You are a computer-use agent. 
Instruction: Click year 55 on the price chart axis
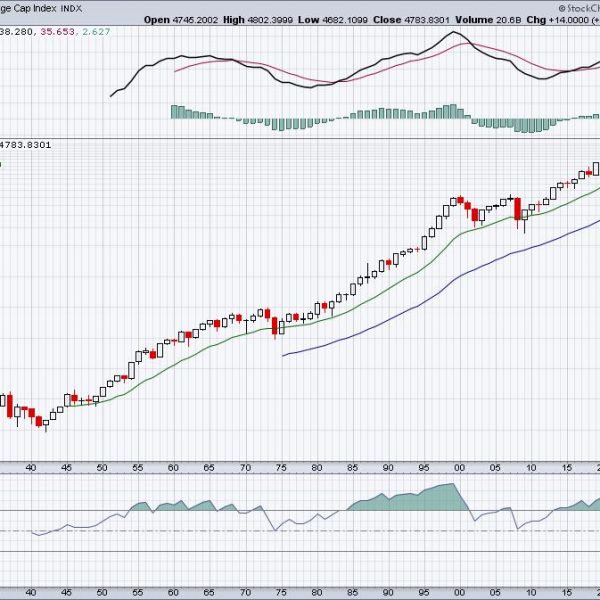click(x=137, y=468)
